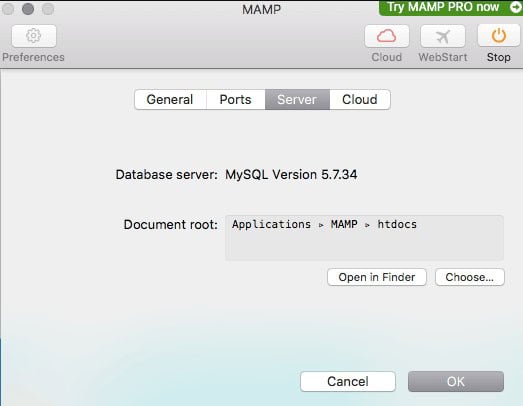Viewport: 523px width, 406px height.
Task: Click the arrow icon in the green PRO banner
Action: [x=515, y=7]
